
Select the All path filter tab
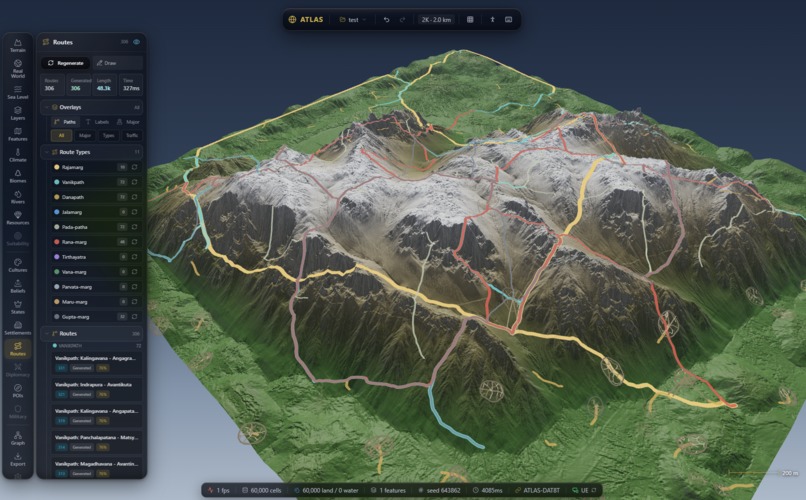point(62,136)
